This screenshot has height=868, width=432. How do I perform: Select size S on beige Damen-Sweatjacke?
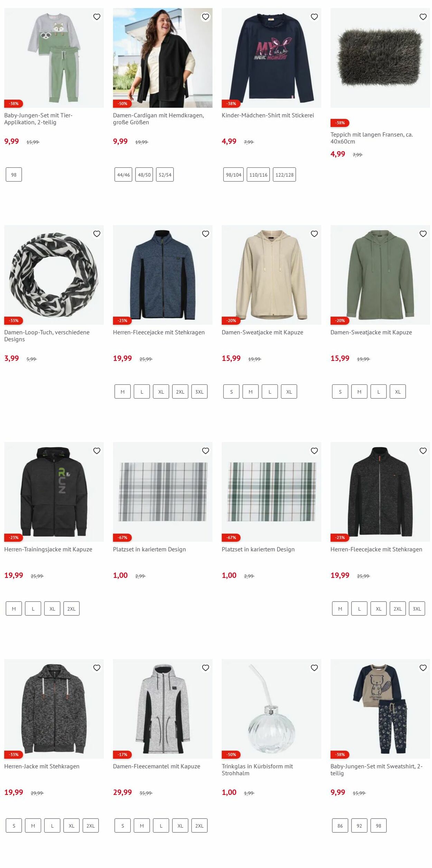(231, 392)
